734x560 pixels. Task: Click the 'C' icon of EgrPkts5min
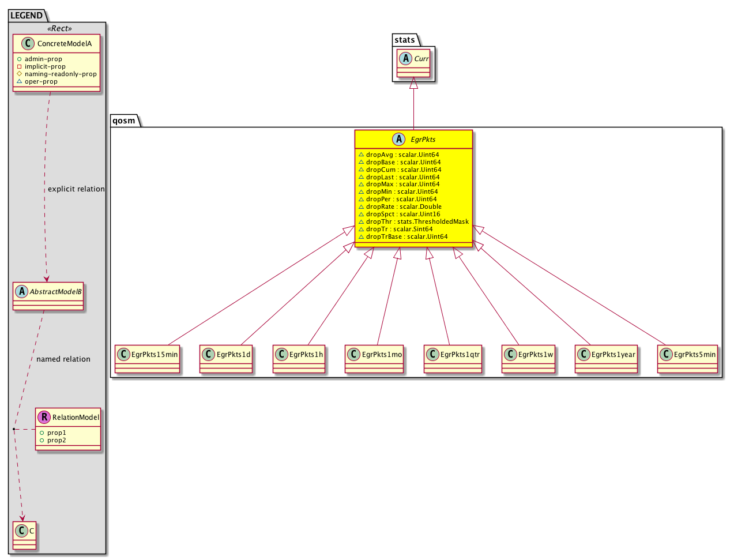[x=666, y=354]
